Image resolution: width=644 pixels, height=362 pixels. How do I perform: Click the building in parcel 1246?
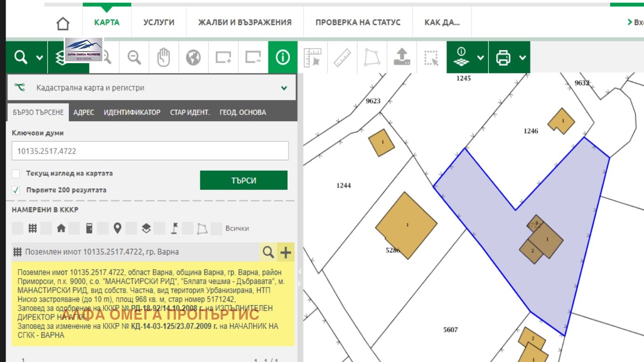[561, 121]
